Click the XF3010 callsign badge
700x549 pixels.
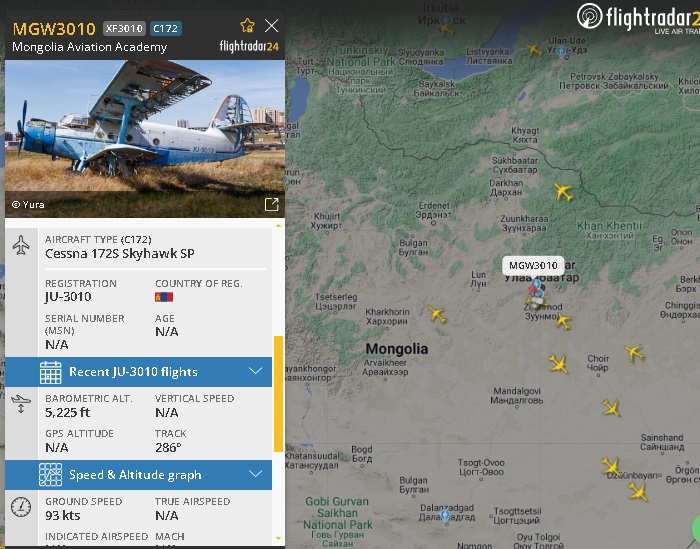(124, 29)
